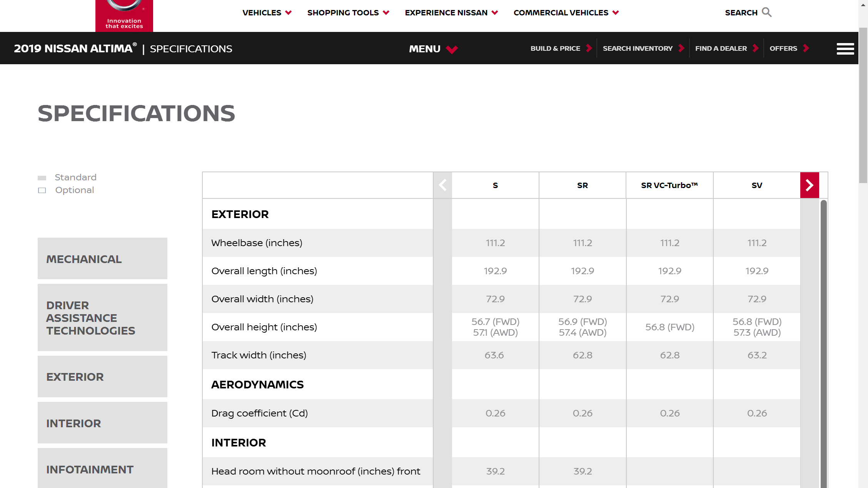Open the hamburger menu icon
This screenshot has width=868, height=488.
point(845,49)
